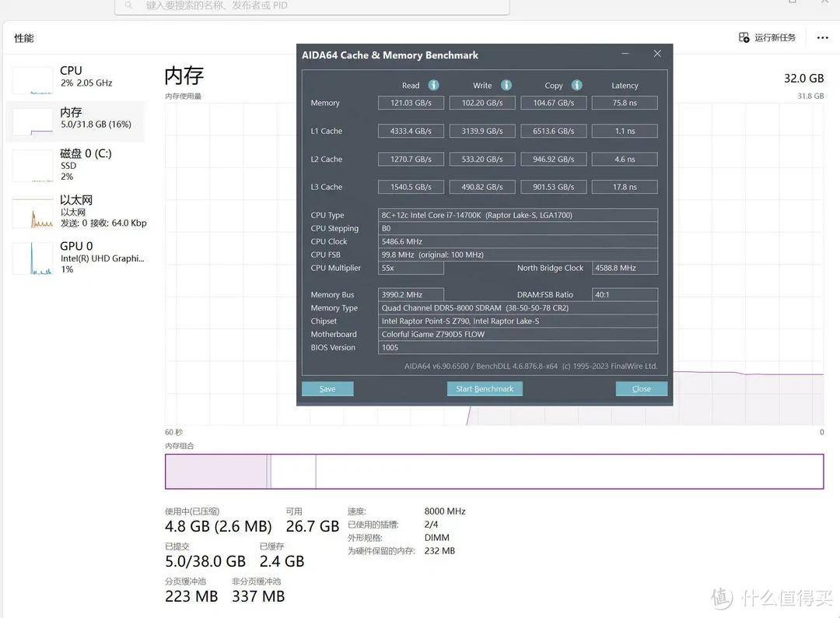Click the North Bridge Clock value 4588.8 MHz
Viewport: 840px width, 618px height.
[x=625, y=268]
